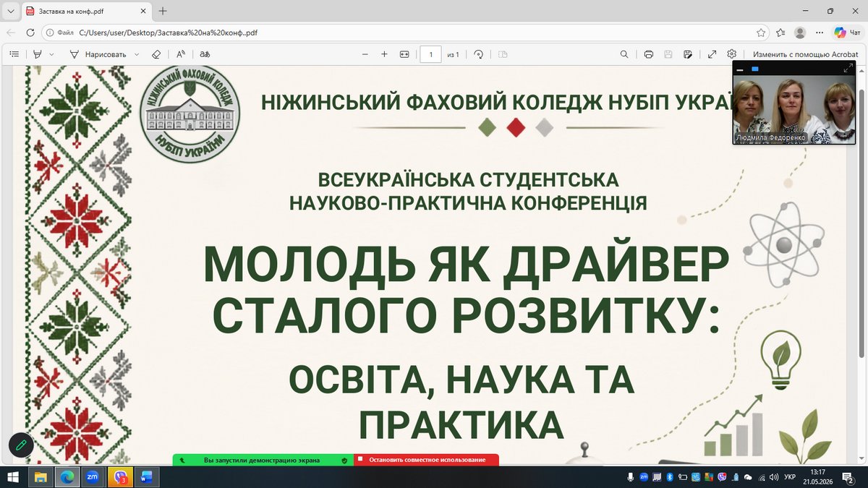Enter full screen view icon

(x=712, y=54)
